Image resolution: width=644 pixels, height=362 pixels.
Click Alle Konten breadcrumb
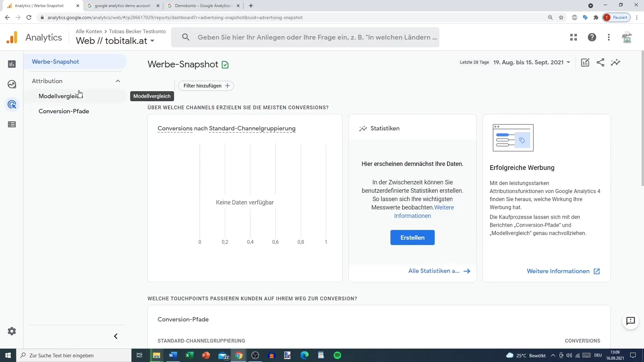point(89,31)
